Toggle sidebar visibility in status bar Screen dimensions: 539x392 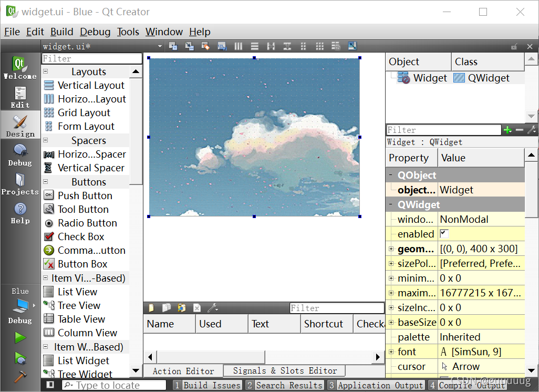(50, 385)
